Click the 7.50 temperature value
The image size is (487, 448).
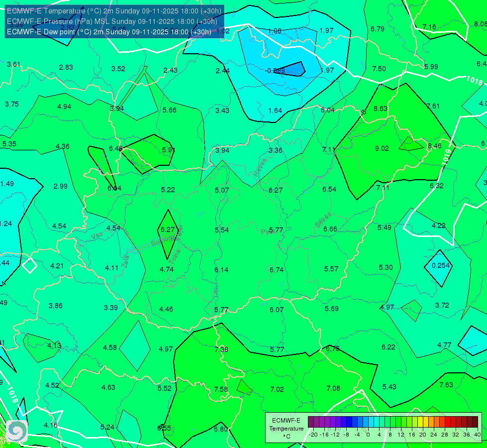(x=379, y=69)
